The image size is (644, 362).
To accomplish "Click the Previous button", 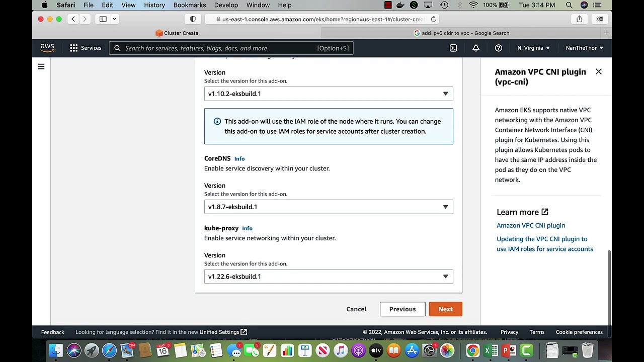I will (x=403, y=309).
